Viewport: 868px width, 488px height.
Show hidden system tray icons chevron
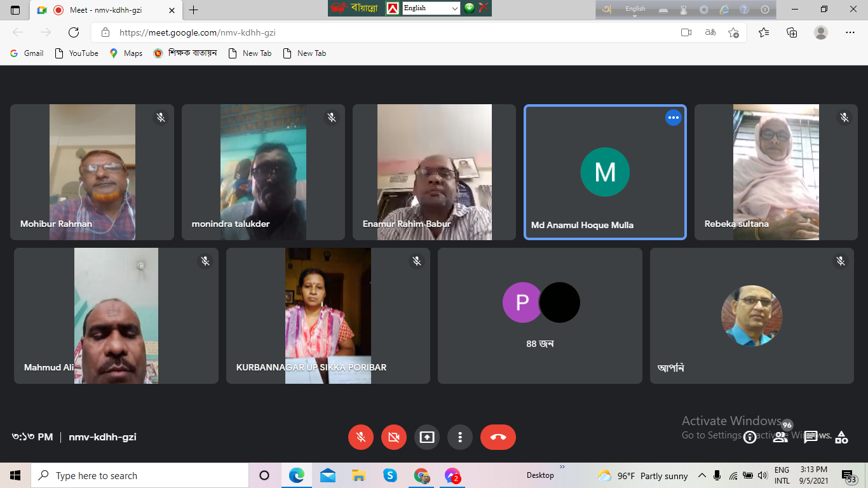702,475
